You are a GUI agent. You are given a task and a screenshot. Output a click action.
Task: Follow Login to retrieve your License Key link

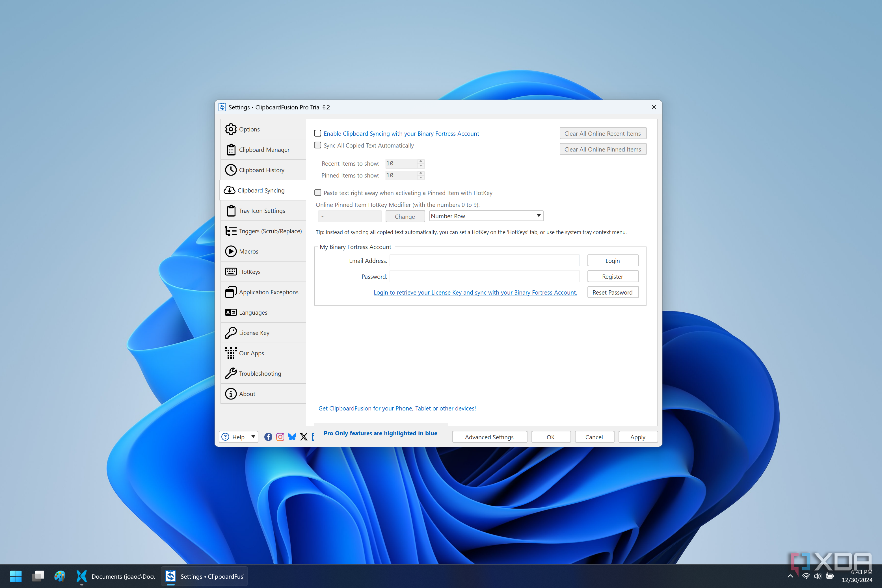click(475, 292)
